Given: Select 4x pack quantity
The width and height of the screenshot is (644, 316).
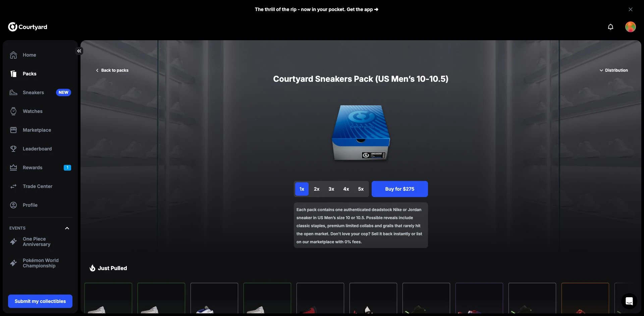Looking at the screenshot, I should [x=346, y=189].
